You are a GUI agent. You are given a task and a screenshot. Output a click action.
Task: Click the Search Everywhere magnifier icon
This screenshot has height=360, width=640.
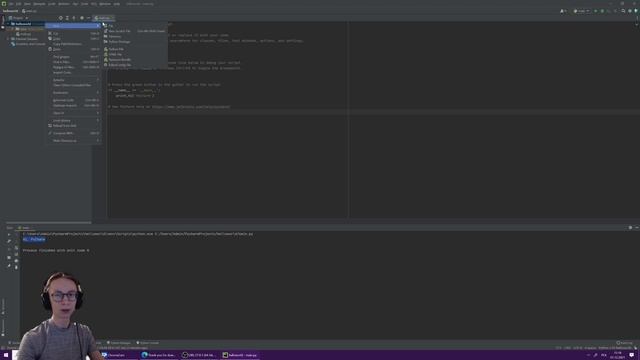(623, 11)
